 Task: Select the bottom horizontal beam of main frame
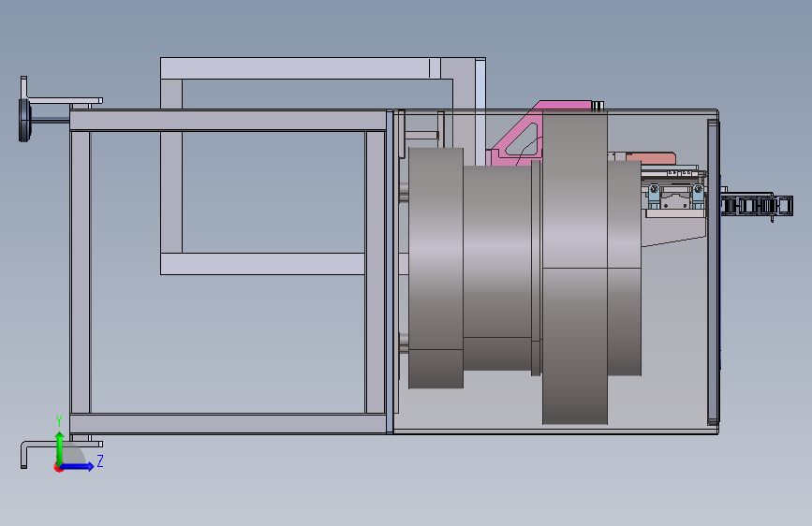point(228,423)
